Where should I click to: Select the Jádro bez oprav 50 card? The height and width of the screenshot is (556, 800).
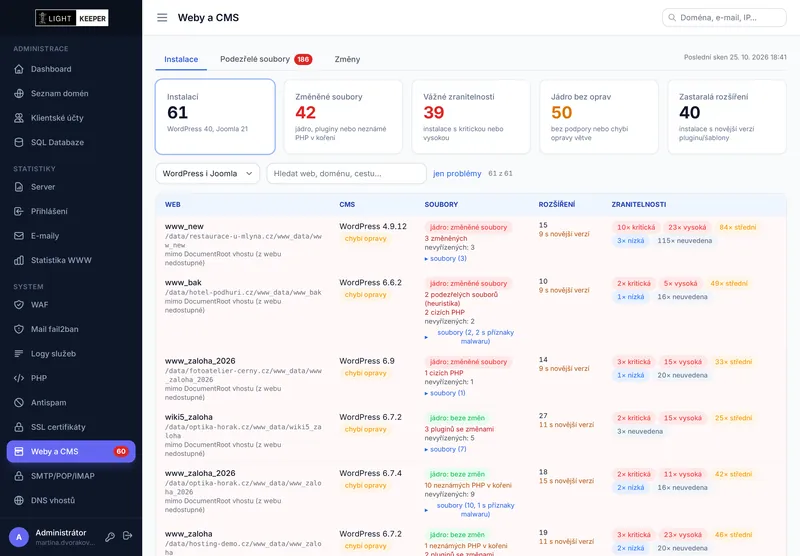(599, 116)
